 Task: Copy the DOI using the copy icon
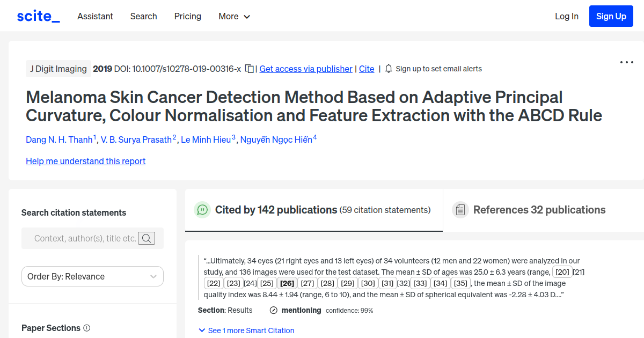(x=249, y=69)
